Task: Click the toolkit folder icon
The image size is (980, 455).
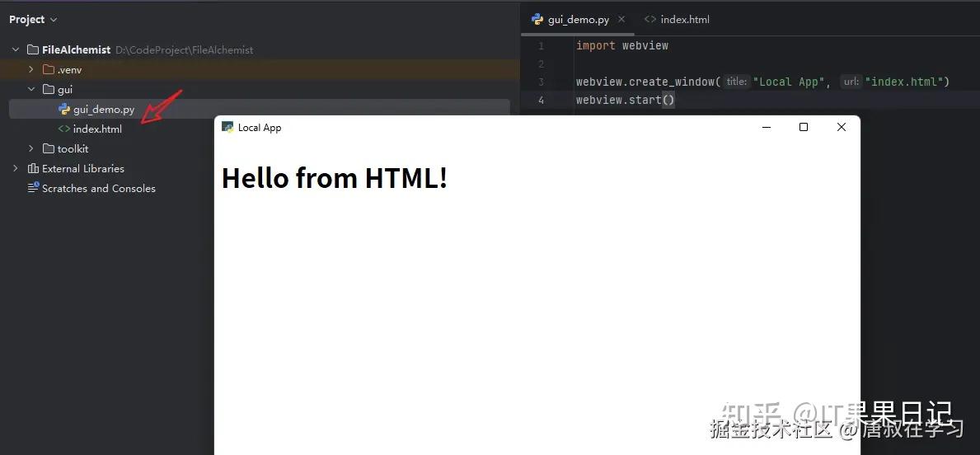Action: tap(48, 148)
